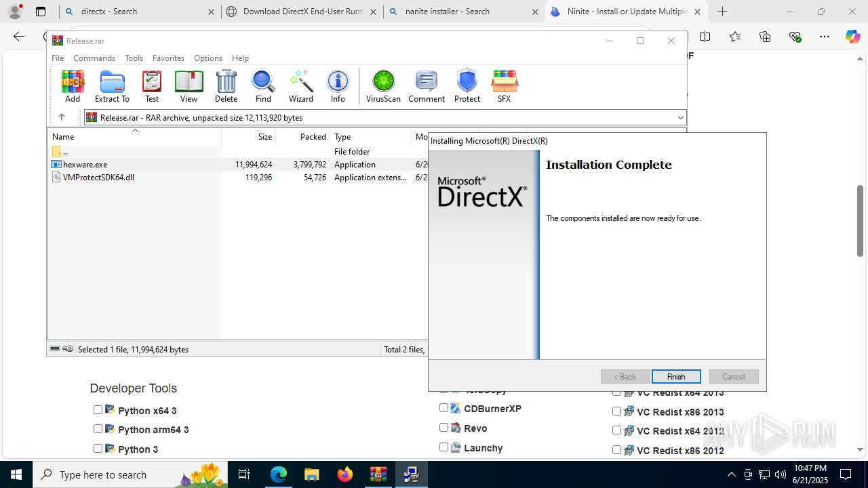
Task: Sort by the Name column header
Action: (134, 137)
